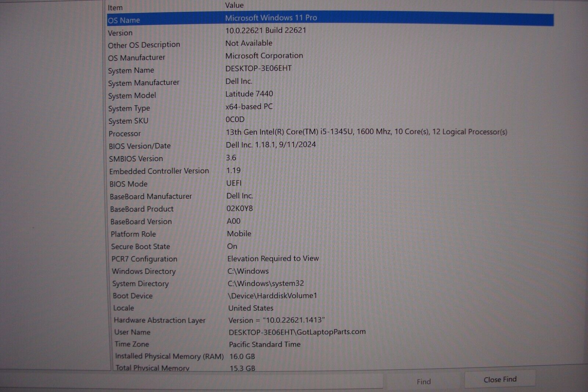Click the 02K0Y8 value
The width and height of the screenshot is (588, 392).
[x=240, y=209]
